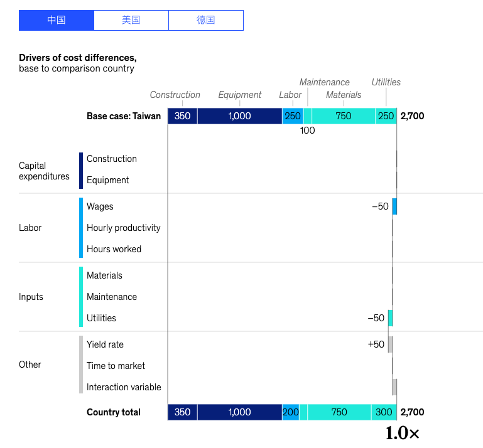
Task: Click the 250 Labor segment in Base case
Action: pos(293,116)
